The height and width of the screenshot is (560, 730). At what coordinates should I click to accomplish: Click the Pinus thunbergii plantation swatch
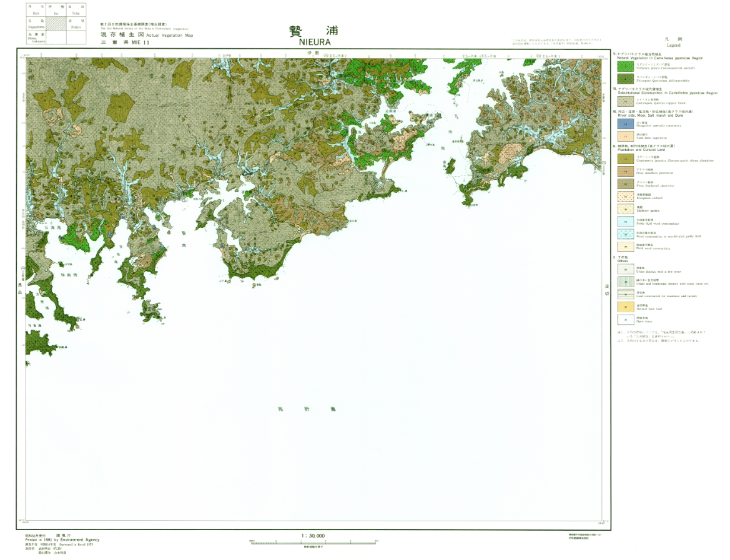pos(625,184)
